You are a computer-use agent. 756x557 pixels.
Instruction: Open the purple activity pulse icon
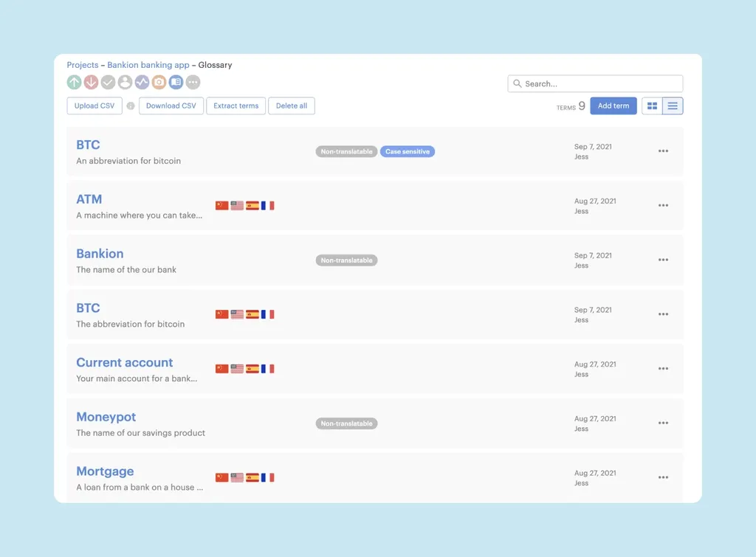[x=142, y=83]
